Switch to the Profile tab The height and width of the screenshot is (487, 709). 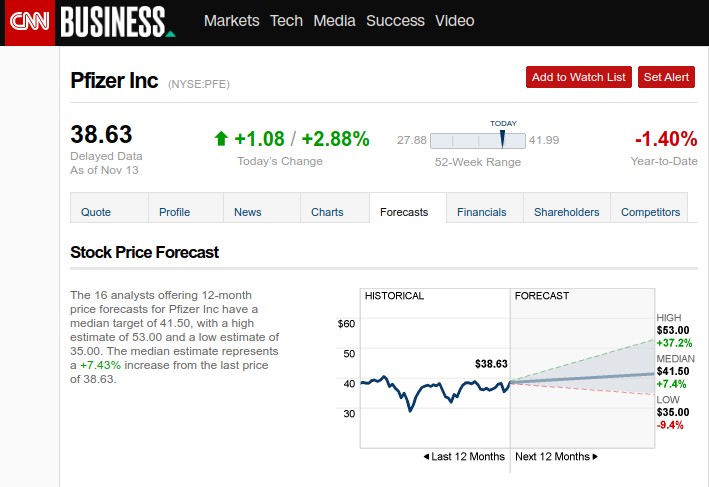click(174, 212)
